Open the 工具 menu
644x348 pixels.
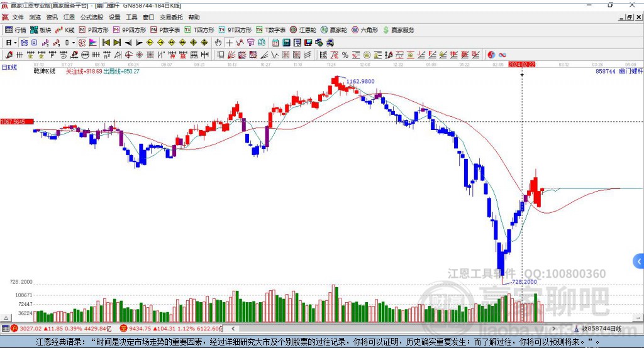(131, 17)
